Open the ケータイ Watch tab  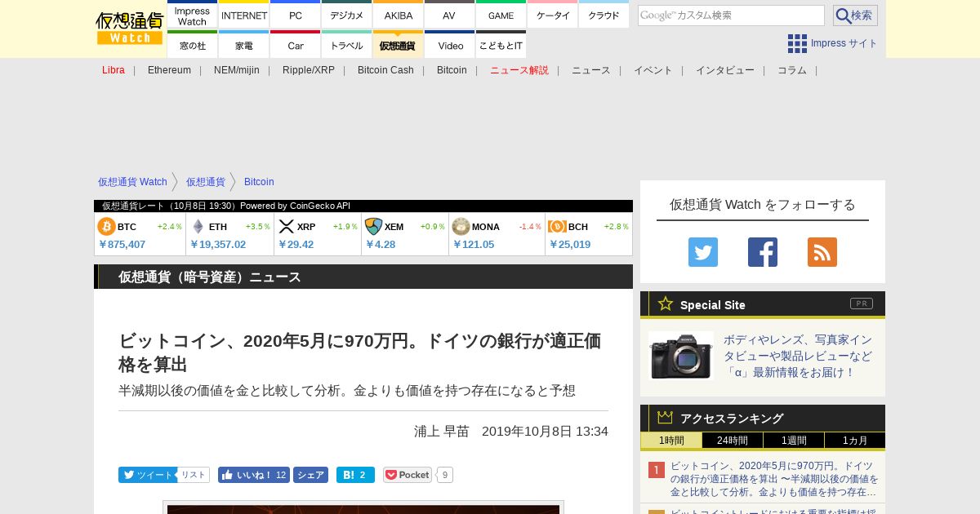click(553, 16)
